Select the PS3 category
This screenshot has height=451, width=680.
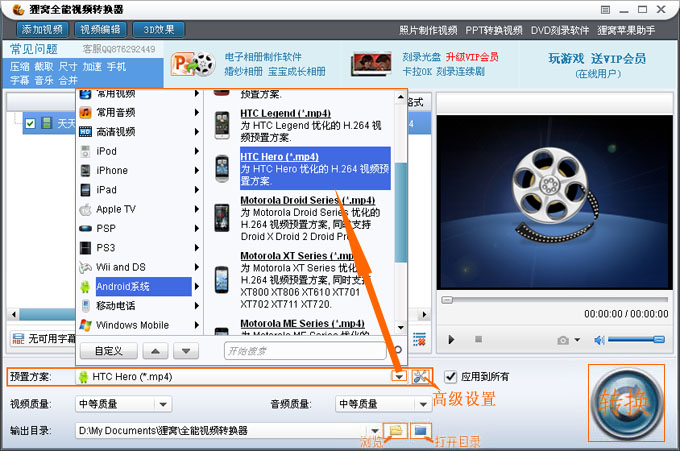tap(105, 248)
